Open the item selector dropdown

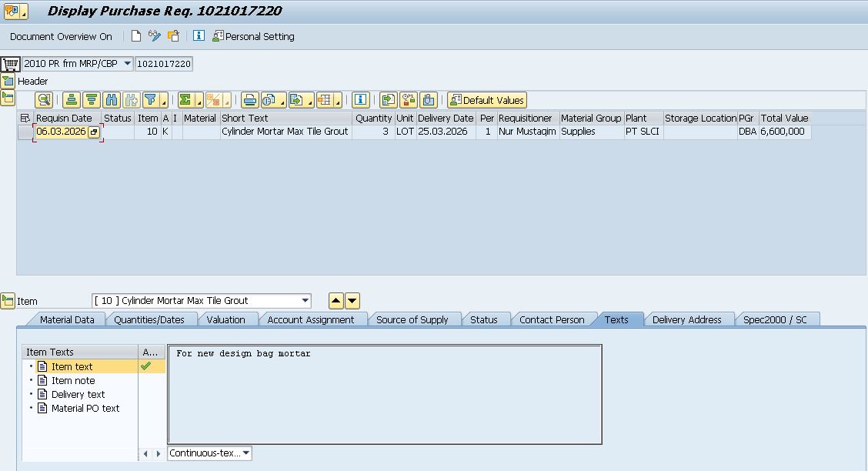[305, 301]
